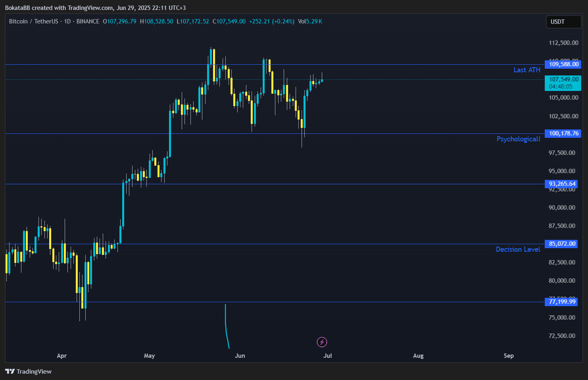This screenshot has height=380, width=588.
Task: Click the low price value 107,172.52
Action: [194, 21]
